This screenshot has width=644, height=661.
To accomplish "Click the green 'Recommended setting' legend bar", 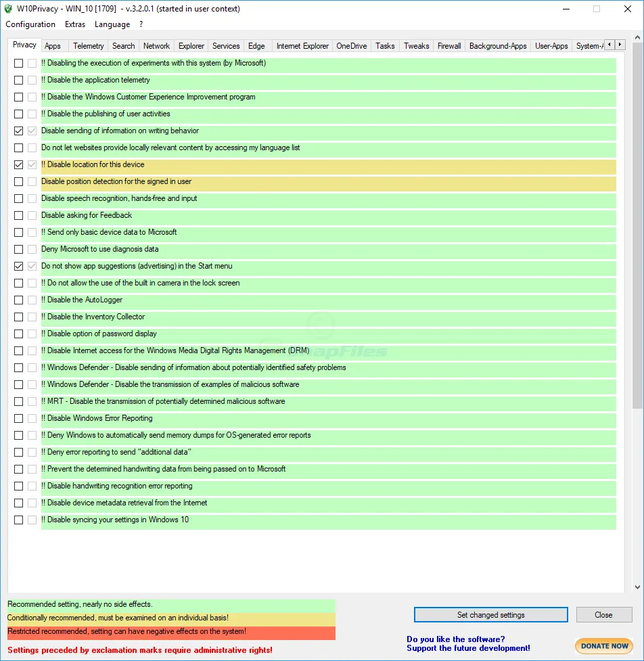I will [x=171, y=605].
